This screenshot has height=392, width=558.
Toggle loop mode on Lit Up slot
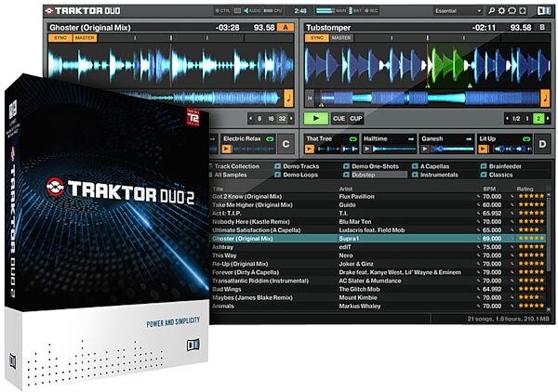click(x=526, y=139)
